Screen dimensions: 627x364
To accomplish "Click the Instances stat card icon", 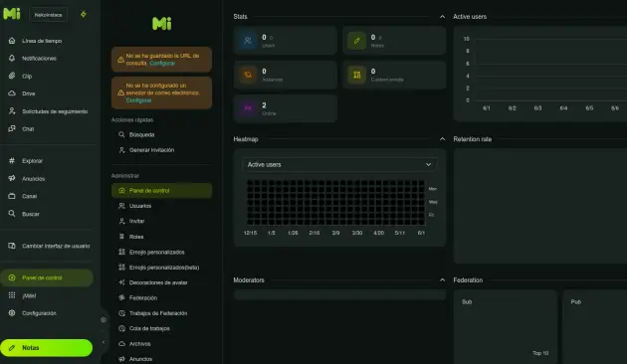I will click(x=248, y=75).
